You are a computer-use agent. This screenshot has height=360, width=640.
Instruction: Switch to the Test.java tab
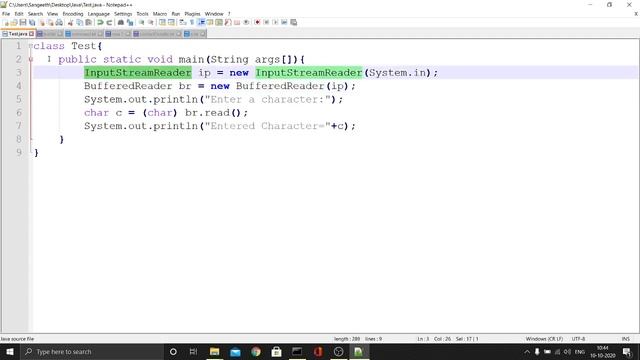[x=18, y=34]
